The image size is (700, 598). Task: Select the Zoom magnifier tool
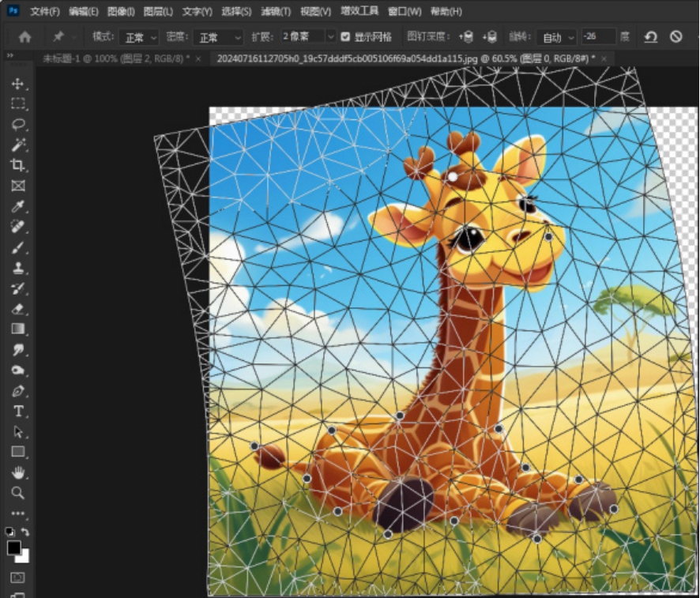(17, 493)
